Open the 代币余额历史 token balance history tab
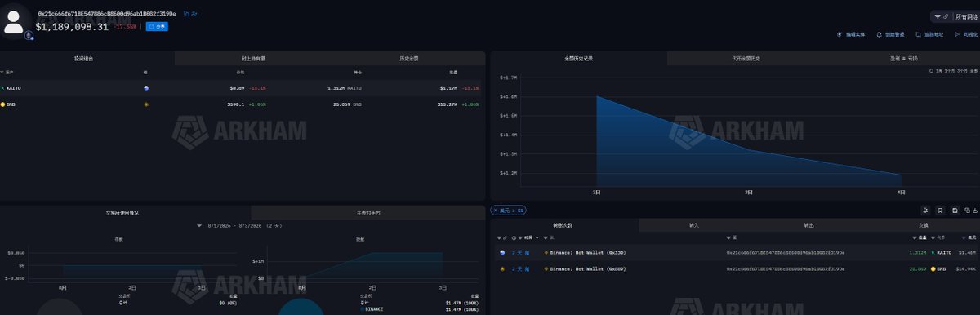This screenshot has width=980, height=315. tap(746, 59)
